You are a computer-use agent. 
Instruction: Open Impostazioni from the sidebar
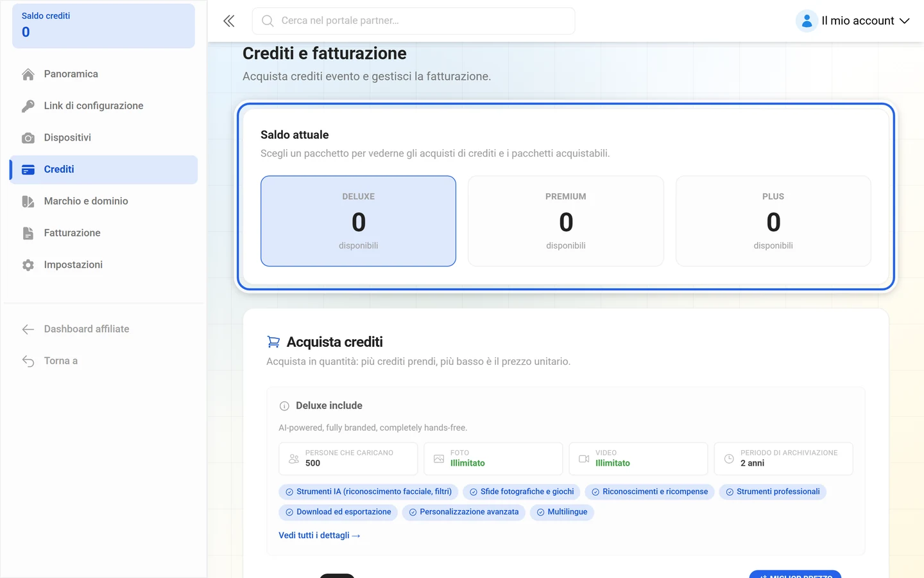coord(103,265)
